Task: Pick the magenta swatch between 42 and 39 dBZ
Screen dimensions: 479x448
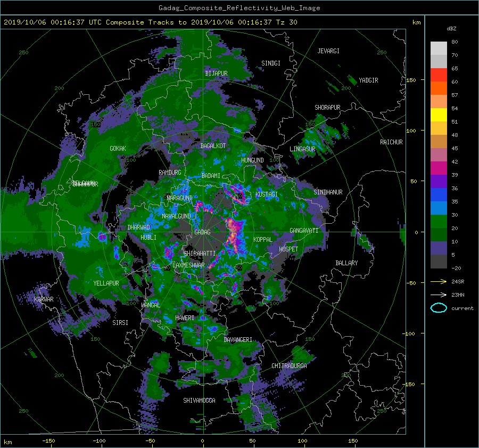Action: (x=439, y=168)
